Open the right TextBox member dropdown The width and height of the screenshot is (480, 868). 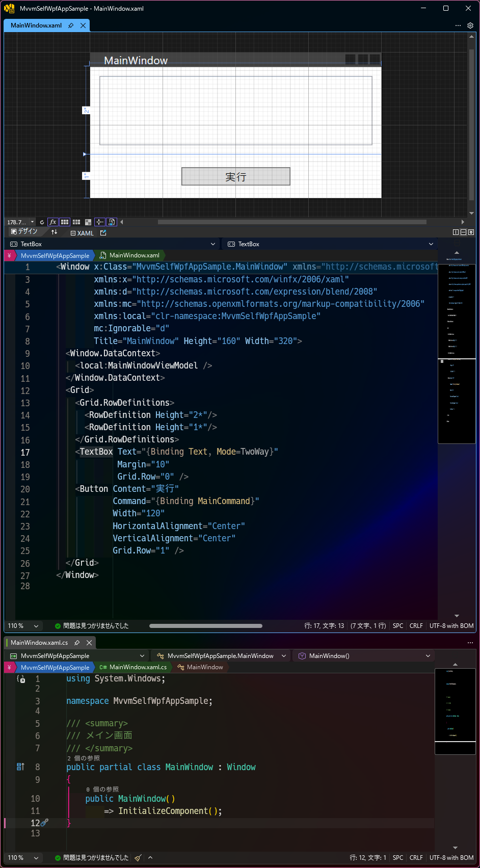click(330, 244)
